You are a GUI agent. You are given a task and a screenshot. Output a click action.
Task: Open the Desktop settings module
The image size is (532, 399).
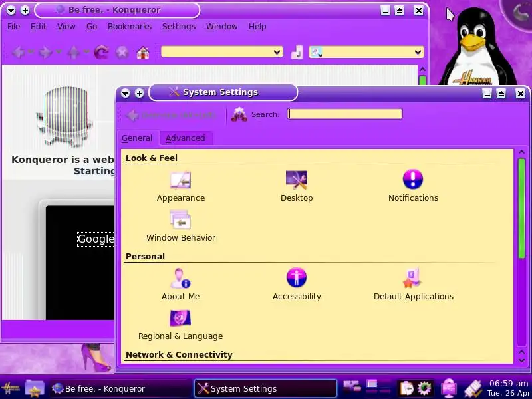click(x=297, y=187)
